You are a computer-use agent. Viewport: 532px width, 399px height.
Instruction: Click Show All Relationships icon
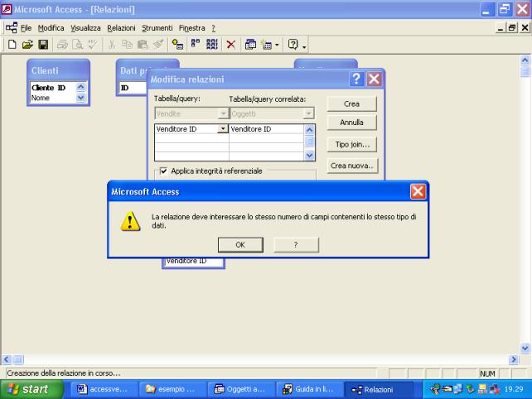pos(212,45)
